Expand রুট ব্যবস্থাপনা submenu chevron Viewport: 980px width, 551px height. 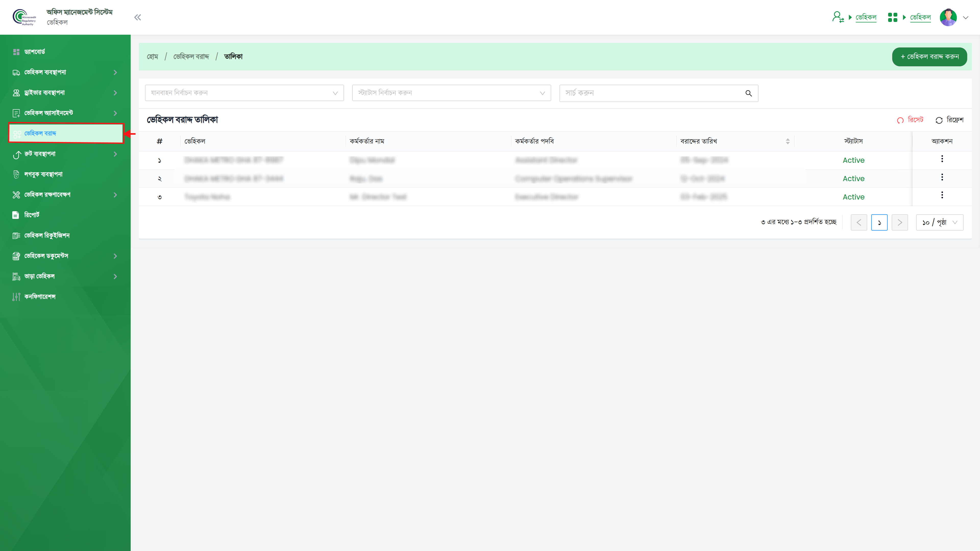click(115, 154)
